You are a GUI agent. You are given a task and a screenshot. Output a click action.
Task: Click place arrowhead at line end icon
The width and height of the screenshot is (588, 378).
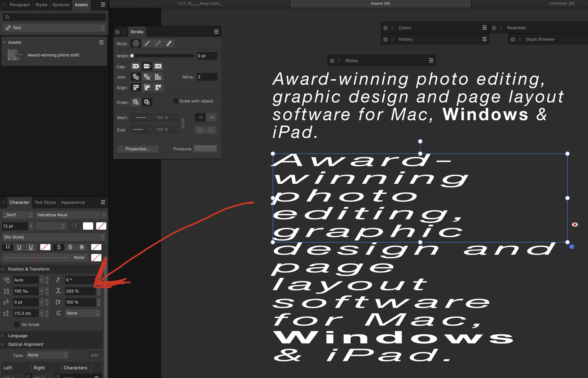(211, 117)
